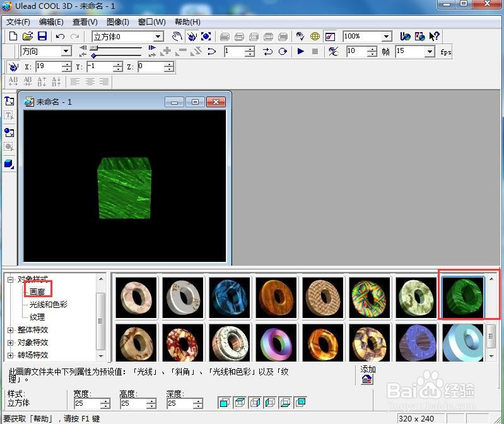Click the tree panel scroll up arrow
The image size is (504, 424).
point(101,279)
